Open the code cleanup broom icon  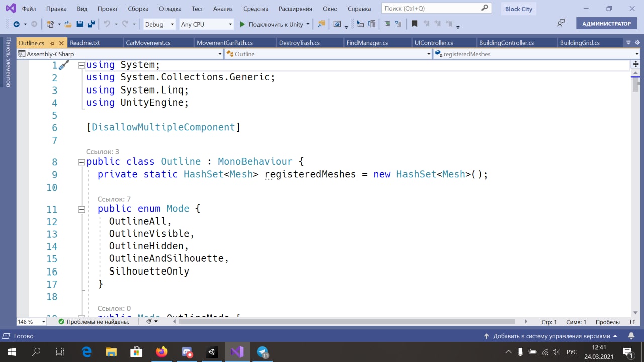149,322
